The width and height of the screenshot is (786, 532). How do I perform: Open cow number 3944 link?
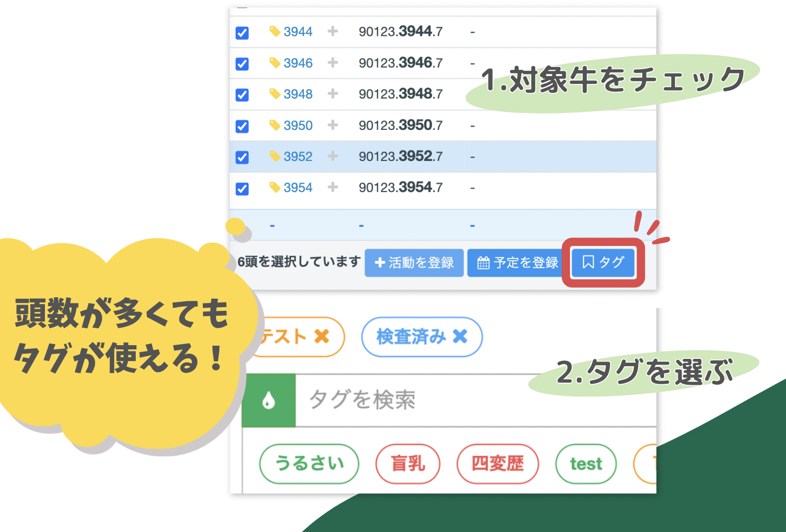point(298,32)
